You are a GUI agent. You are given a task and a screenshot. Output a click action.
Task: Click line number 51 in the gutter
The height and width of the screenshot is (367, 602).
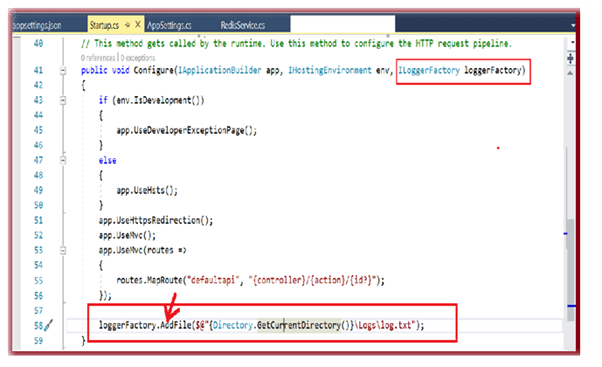(x=38, y=220)
